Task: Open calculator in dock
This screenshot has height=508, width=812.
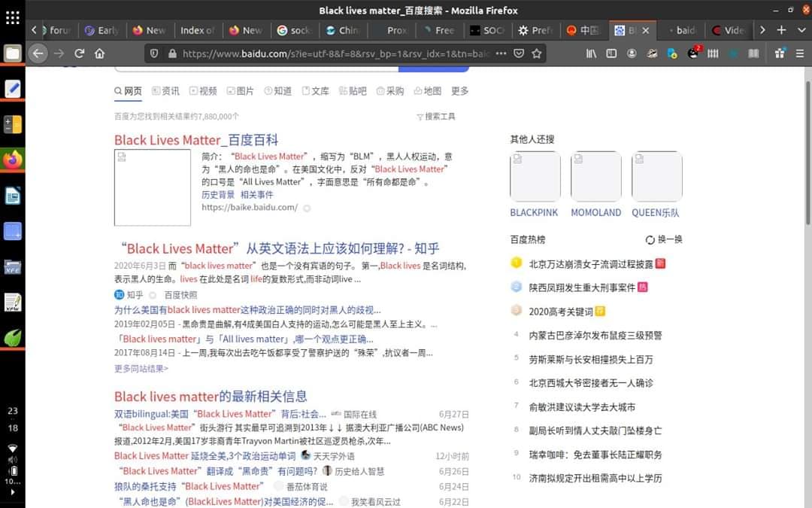Action: [x=13, y=124]
